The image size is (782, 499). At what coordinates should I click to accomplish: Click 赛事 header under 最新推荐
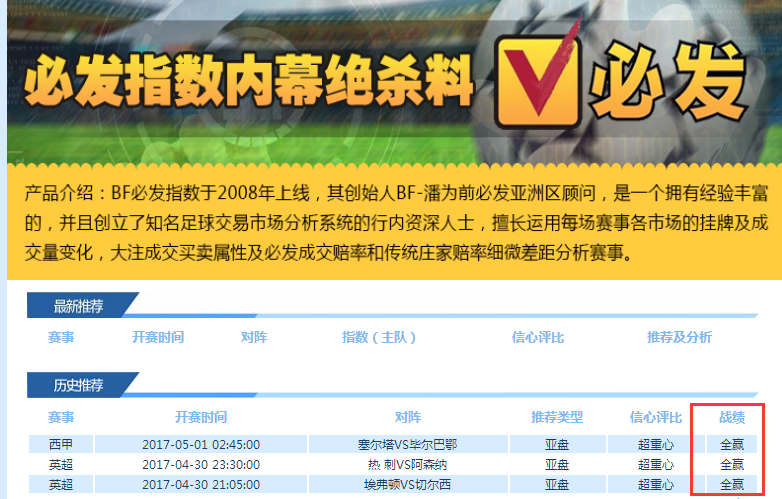[x=61, y=337]
